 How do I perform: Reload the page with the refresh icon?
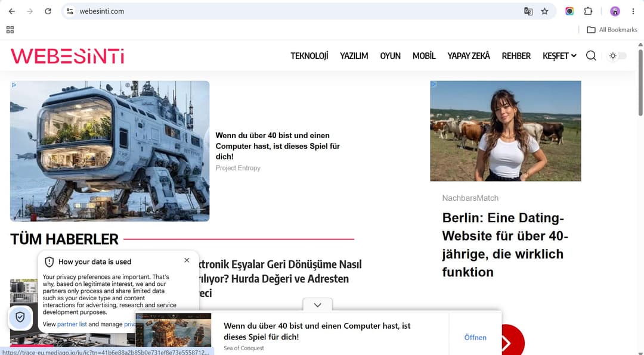pos(48,11)
